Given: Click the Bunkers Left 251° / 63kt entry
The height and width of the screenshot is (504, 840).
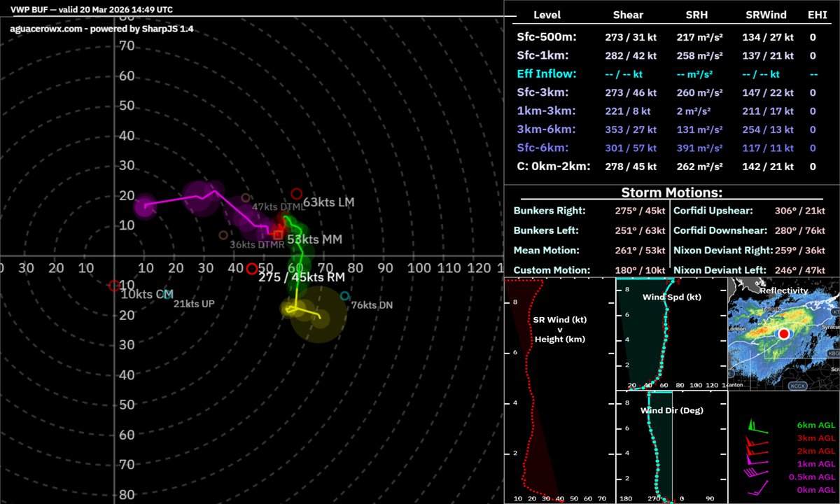Looking at the screenshot, I should [x=589, y=230].
